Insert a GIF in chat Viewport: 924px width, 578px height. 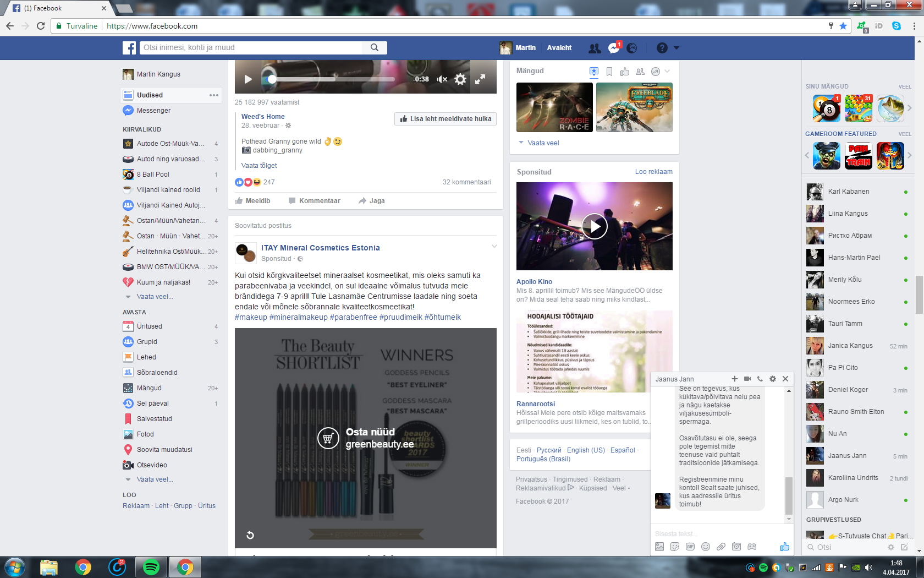coord(690,547)
